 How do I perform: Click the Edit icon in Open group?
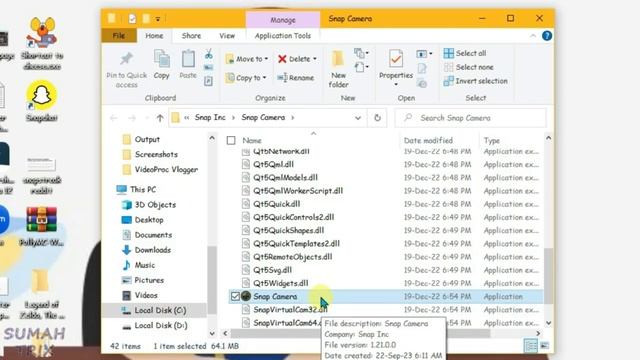click(x=422, y=69)
